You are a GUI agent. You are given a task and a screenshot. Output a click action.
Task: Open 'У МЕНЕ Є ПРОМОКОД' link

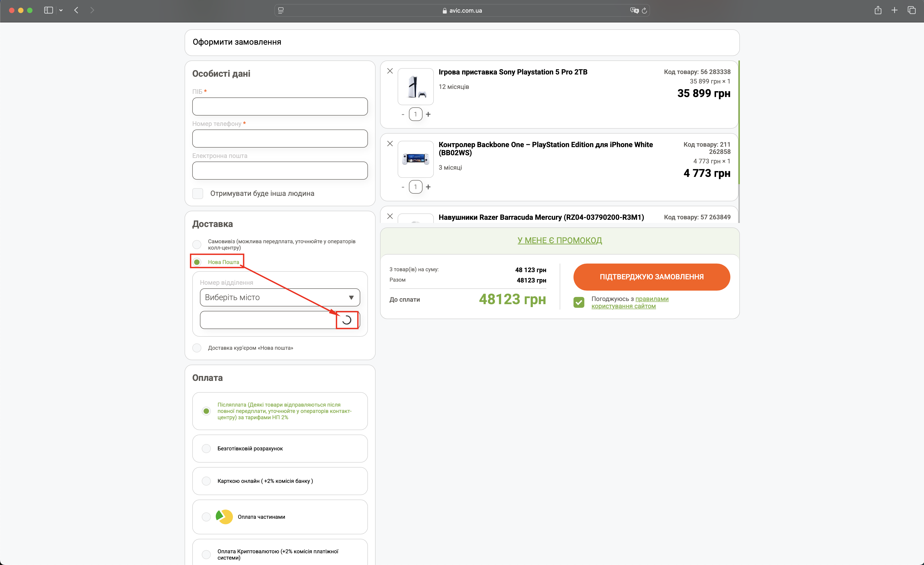pyautogui.click(x=560, y=240)
